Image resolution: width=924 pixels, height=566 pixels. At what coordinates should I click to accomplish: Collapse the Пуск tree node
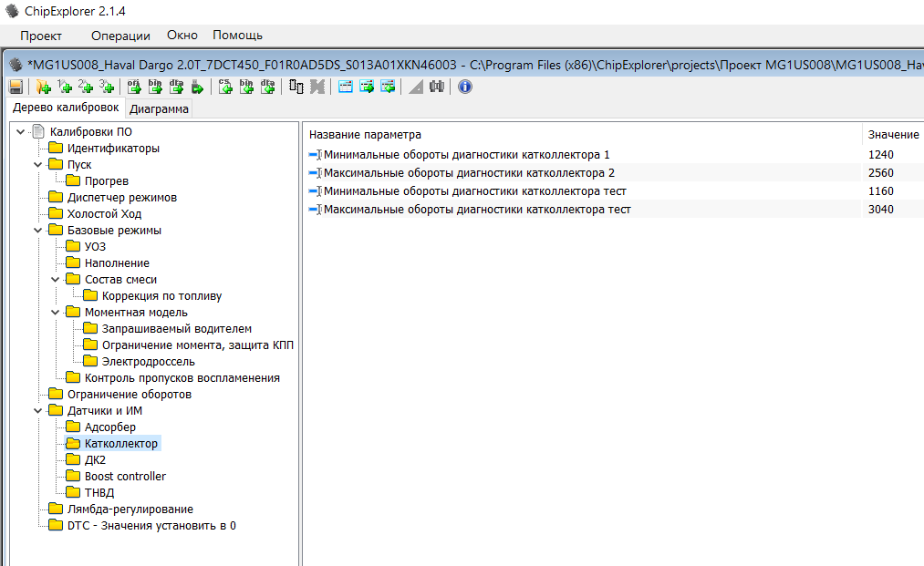[x=38, y=165]
